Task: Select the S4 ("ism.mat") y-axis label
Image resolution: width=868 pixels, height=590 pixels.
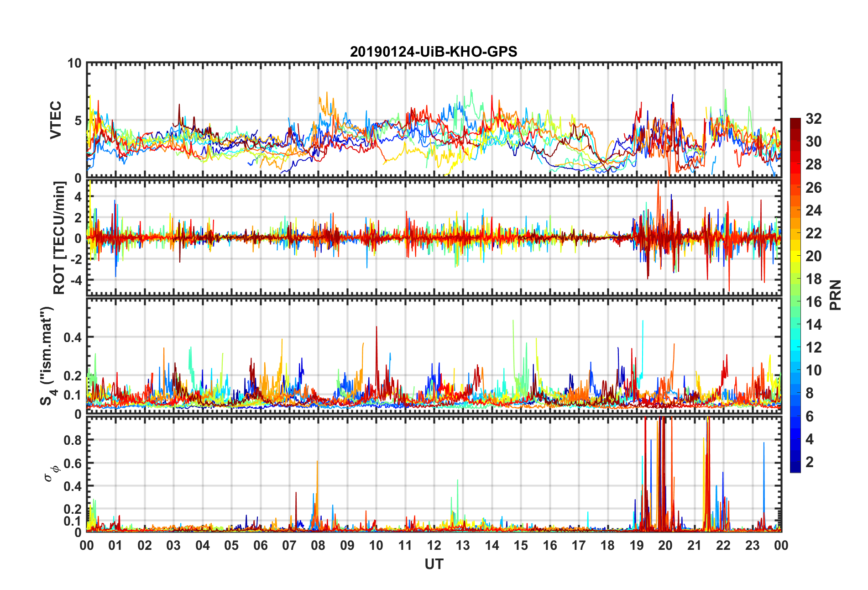Action: coord(47,356)
